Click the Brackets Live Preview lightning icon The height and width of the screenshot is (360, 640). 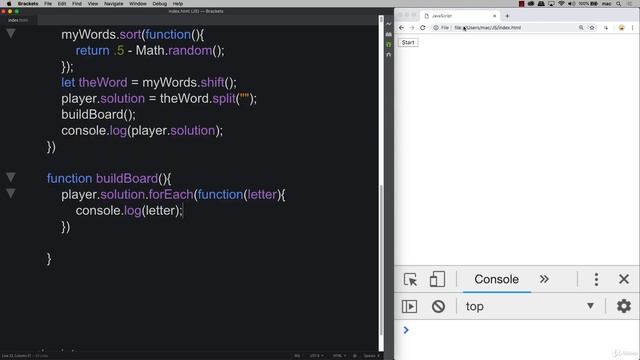[389, 24]
